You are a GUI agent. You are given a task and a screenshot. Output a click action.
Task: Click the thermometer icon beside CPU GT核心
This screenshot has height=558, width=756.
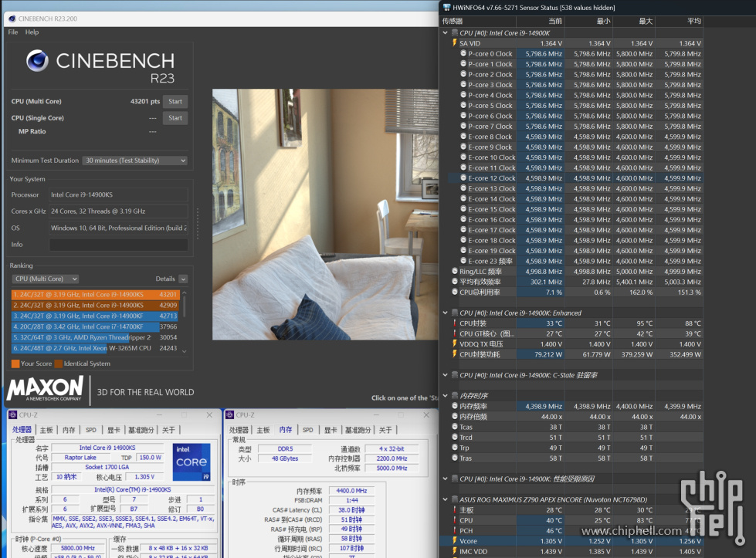[x=454, y=333]
